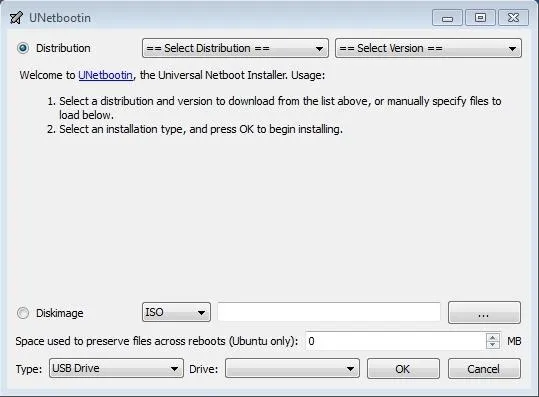Click the UNetbootin app icon in title bar
Viewport: 539px width, 397px height.
[x=16, y=18]
